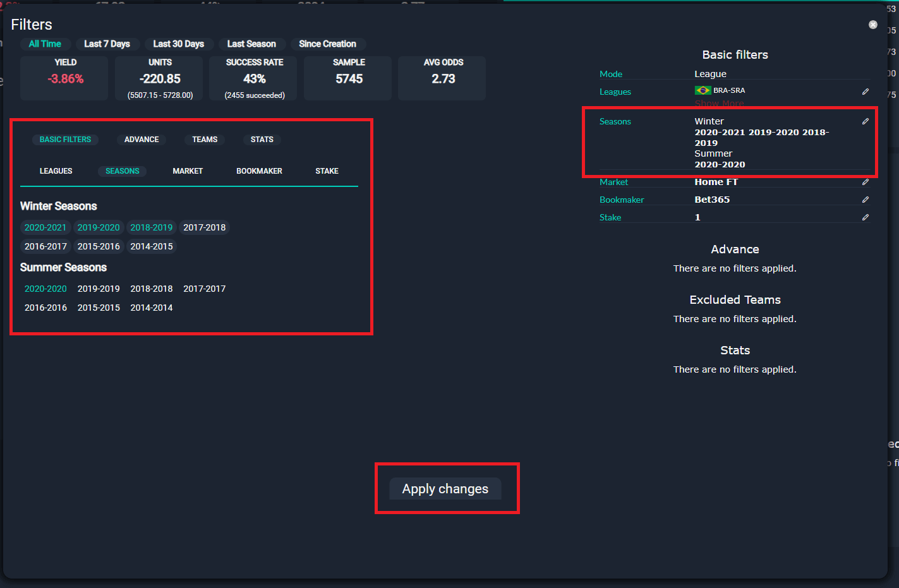Open the Market sub-tab
This screenshot has width=899, height=588.
[188, 171]
